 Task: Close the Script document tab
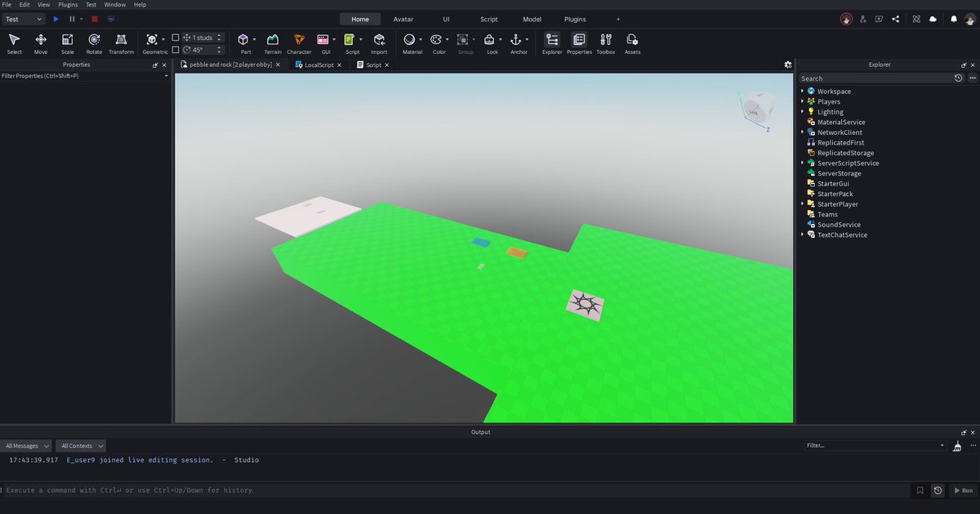point(386,65)
